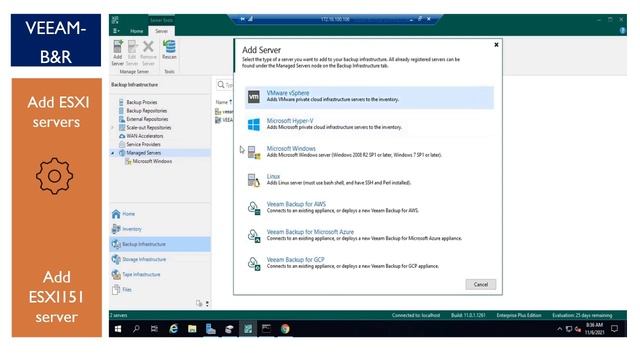Click the Veeam Backup for GCP icon
This screenshot has height=360, width=640.
click(x=254, y=263)
